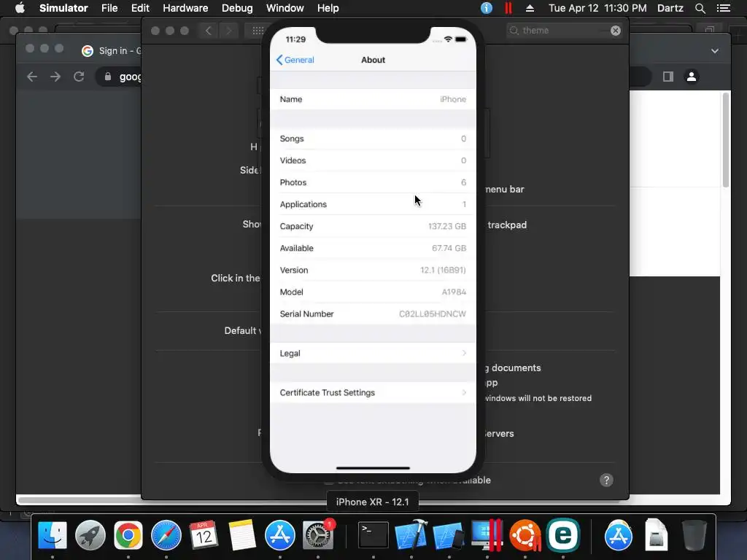The image size is (747, 560).
Task: Open the Trash in the Dock
Action: click(x=694, y=534)
